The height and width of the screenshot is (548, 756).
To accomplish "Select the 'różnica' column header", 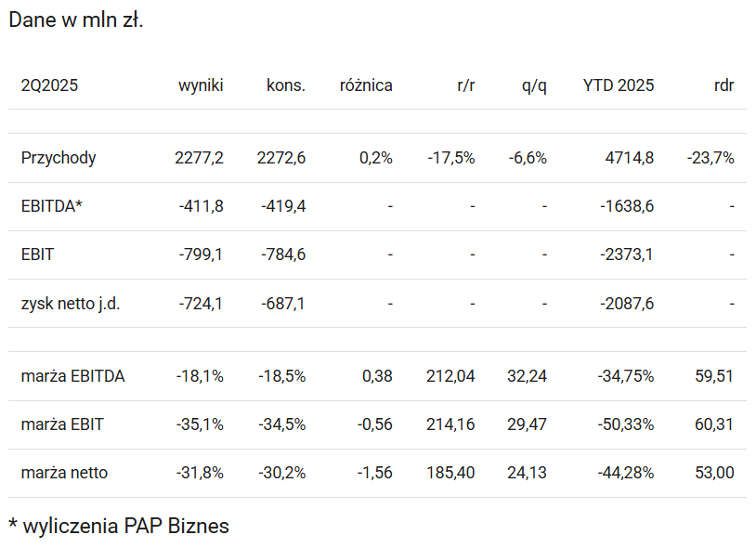I will 366,85.
